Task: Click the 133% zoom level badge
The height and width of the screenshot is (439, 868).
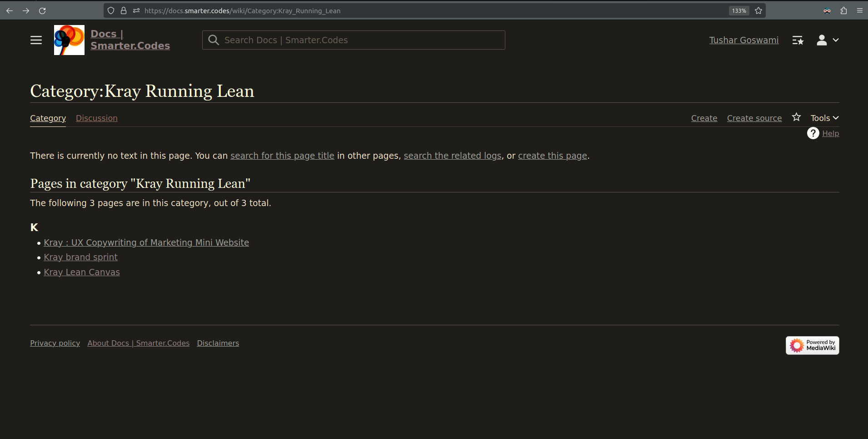Action: click(x=739, y=10)
